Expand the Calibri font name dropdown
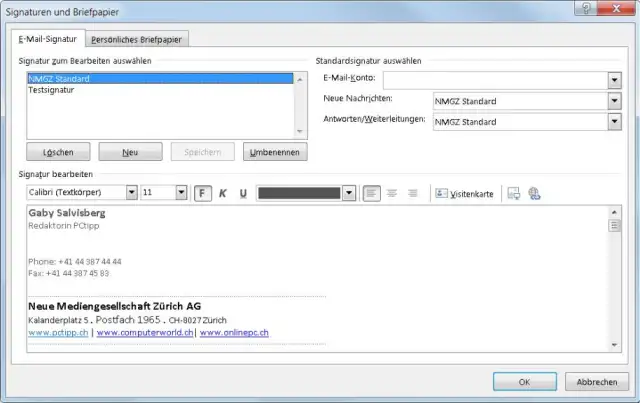Screen dimensions: 640x403 coord(131,192)
